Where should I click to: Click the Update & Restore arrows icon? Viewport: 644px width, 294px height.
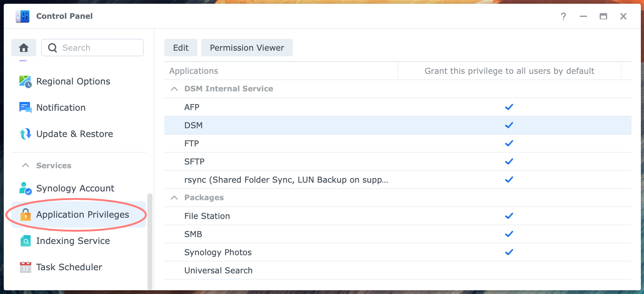click(25, 134)
